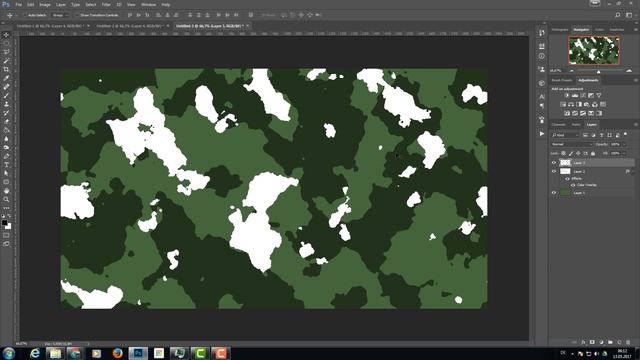Switch to the Channels tab
Screen dimensions: 640x360
coord(559,124)
